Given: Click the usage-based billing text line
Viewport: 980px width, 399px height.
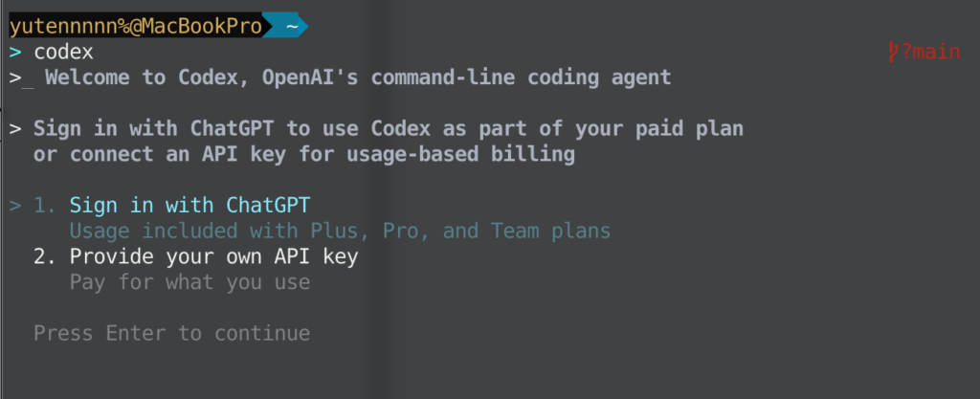Looking at the screenshot, I should pos(304,155).
